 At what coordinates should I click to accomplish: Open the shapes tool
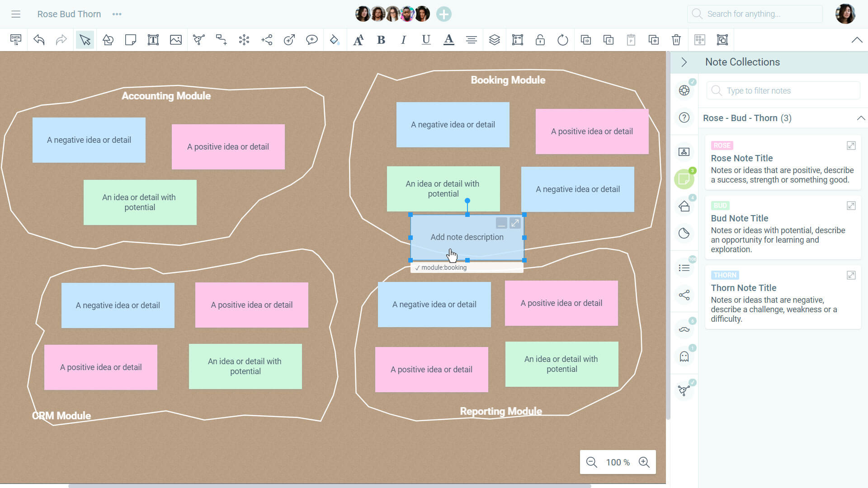[108, 40]
